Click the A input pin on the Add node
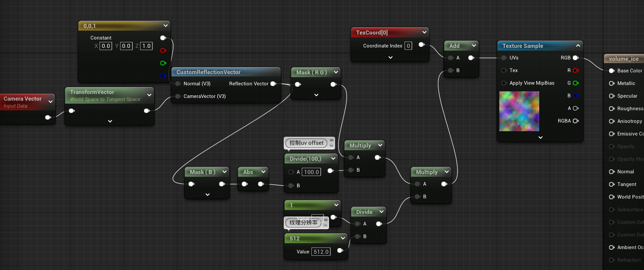The height and width of the screenshot is (270, 644). click(x=451, y=58)
